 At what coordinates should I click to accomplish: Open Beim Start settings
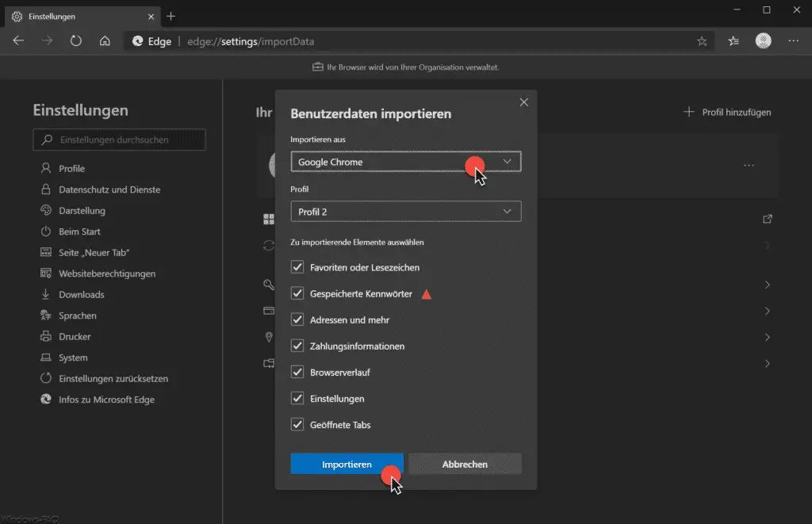(79, 231)
